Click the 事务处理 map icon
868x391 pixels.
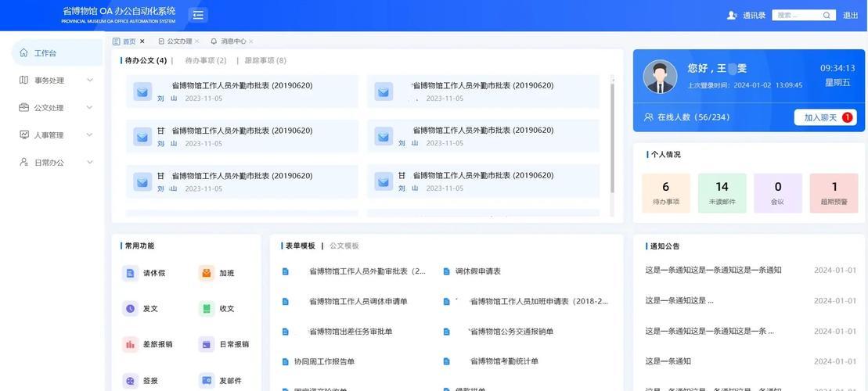click(23, 81)
